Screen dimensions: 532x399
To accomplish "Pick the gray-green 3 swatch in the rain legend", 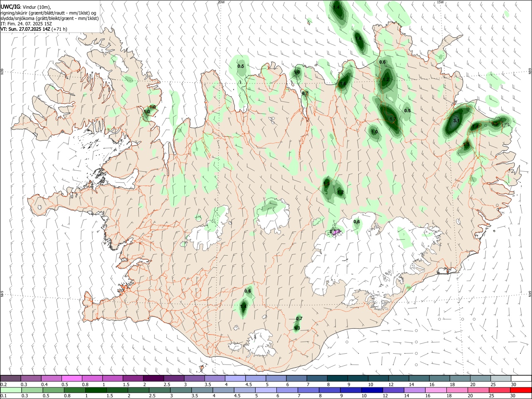I will [x=181, y=390].
